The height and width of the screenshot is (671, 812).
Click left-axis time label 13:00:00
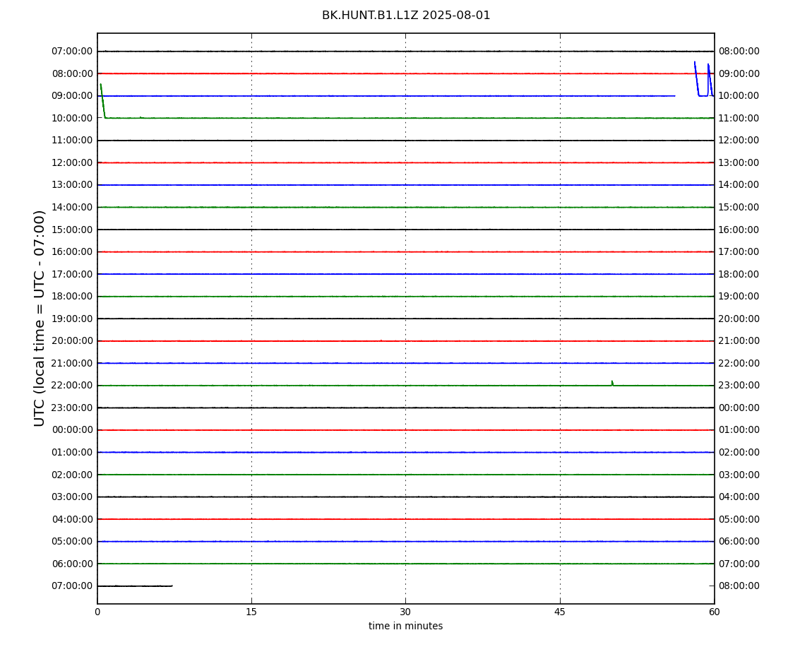[x=73, y=185]
